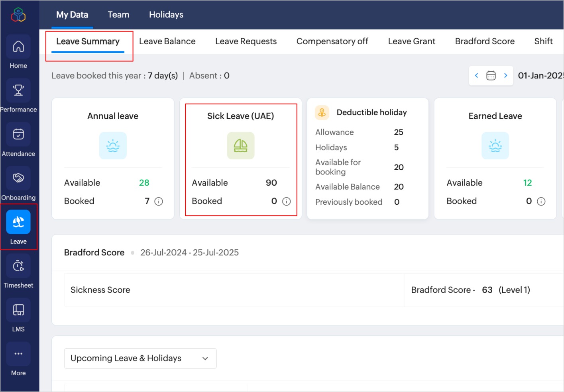Image resolution: width=564 pixels, height=392 pixels.
Task: Open the Leave Requests tab
Action: [246, 41]
